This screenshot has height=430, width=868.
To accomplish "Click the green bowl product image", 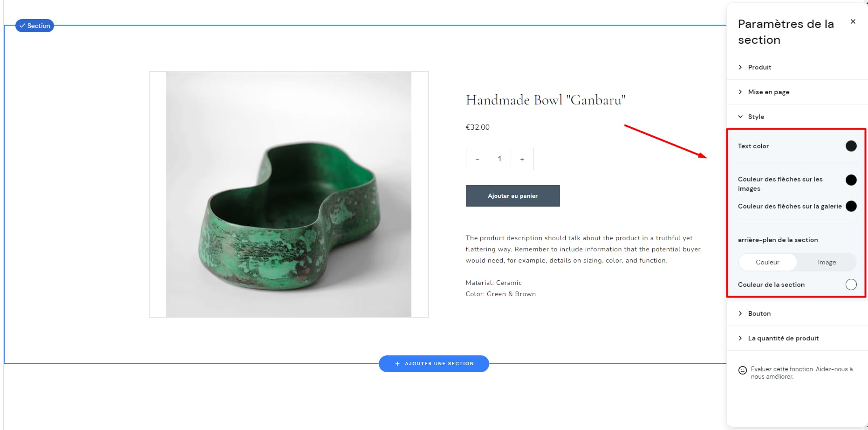I will (289, 194).
